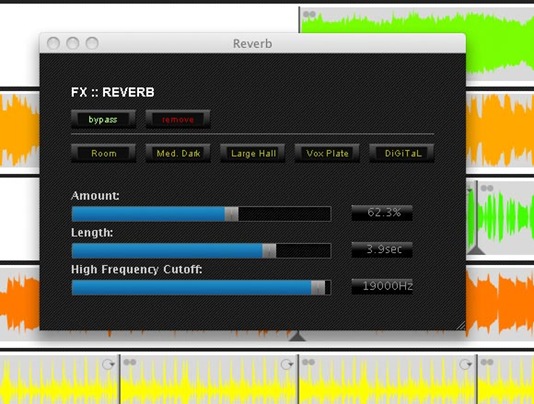Viewport: 534px width, 404px height.
Task: Choose the Med. Dark preset
Action: coord(178,153)
